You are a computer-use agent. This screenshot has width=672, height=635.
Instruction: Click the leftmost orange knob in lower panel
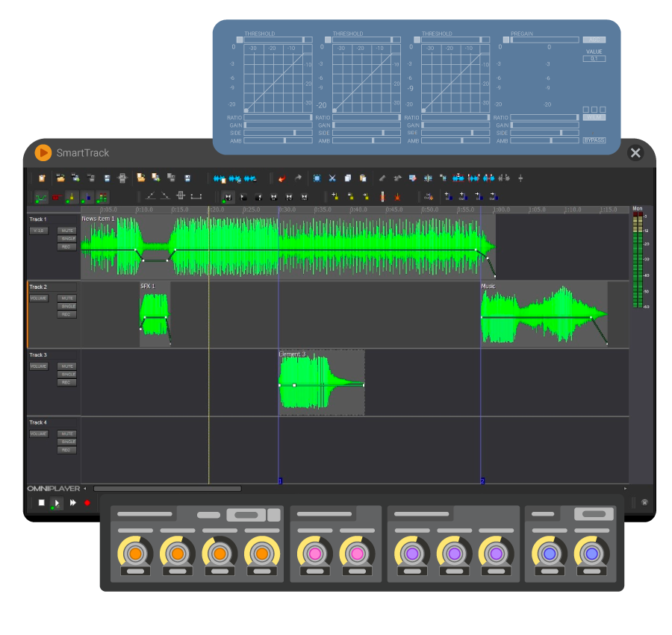pos(135,554)
